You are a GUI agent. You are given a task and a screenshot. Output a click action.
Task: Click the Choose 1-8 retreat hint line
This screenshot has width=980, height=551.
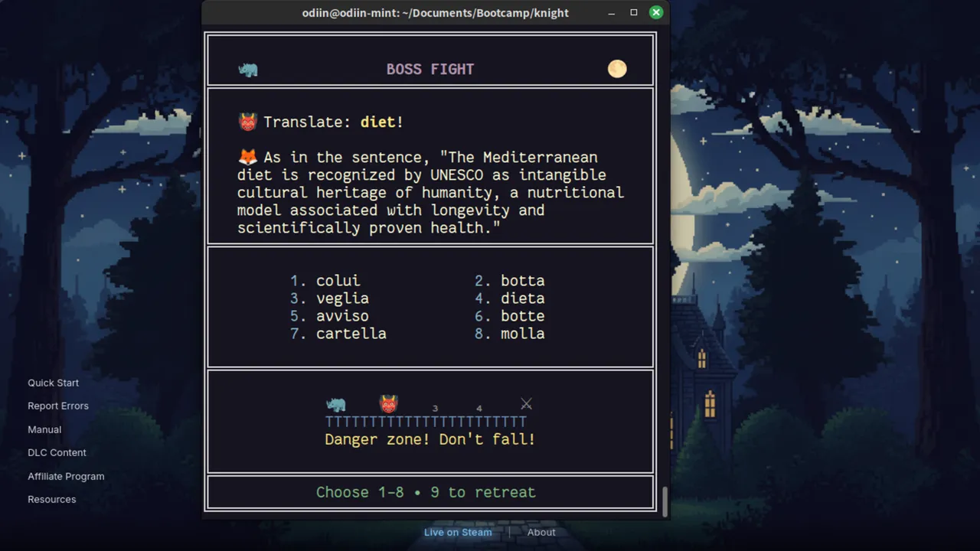[426, 492]
